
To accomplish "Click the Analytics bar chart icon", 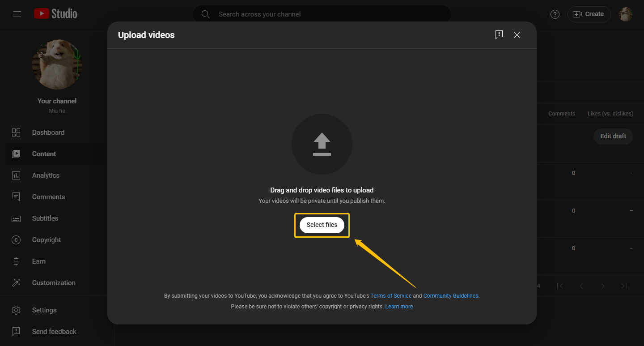I will 16,175.
